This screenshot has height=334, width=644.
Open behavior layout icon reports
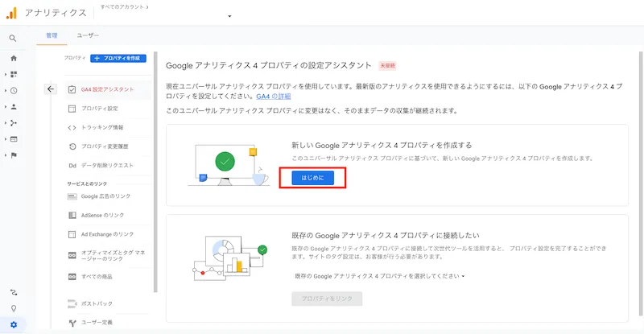tap(14, 139)
